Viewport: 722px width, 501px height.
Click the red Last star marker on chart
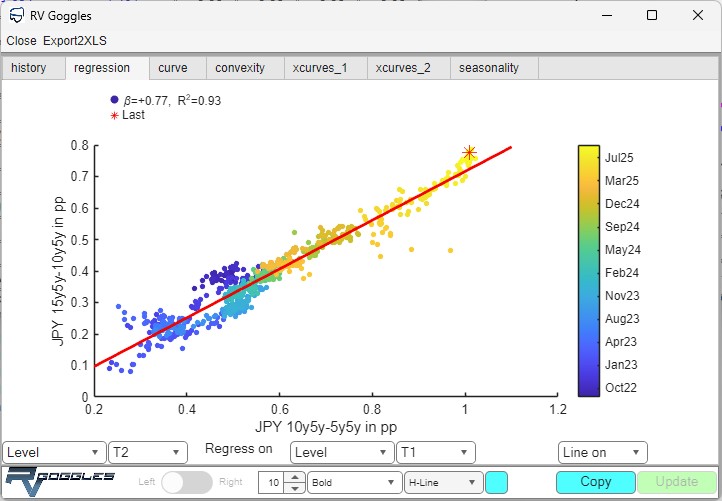click(x=469, y=153)
